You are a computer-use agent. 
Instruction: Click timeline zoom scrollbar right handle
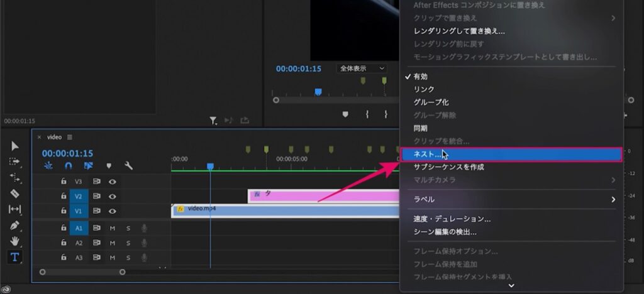pos(122,272)
